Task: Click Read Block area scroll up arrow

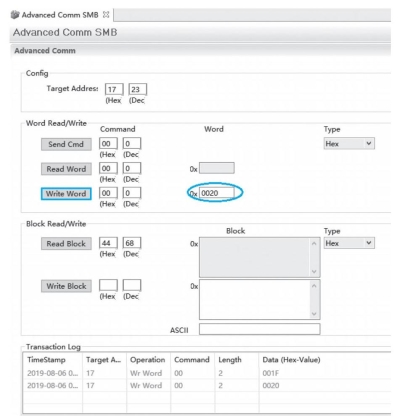Action: point(314,243)
